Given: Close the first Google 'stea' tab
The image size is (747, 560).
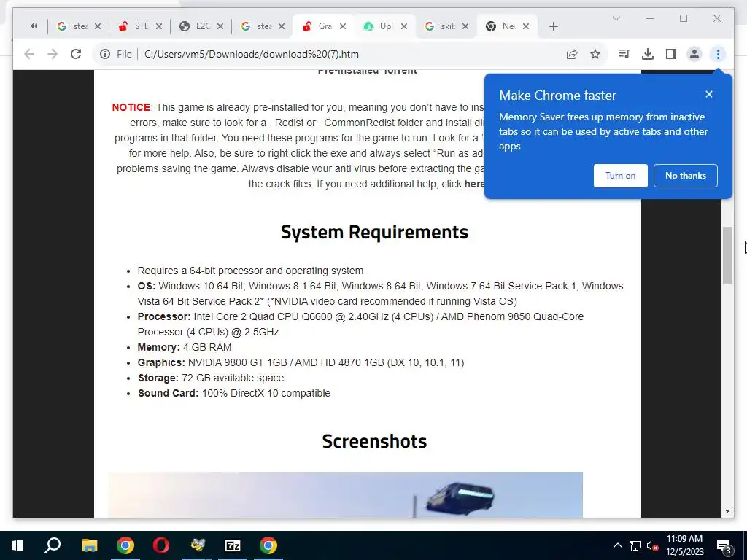Looking at the screenshot, I should point(98,26).
